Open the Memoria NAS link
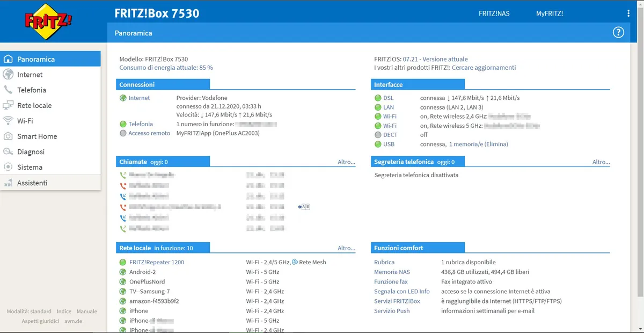This screenshot has height=333, width=644. tap(392, 272)
